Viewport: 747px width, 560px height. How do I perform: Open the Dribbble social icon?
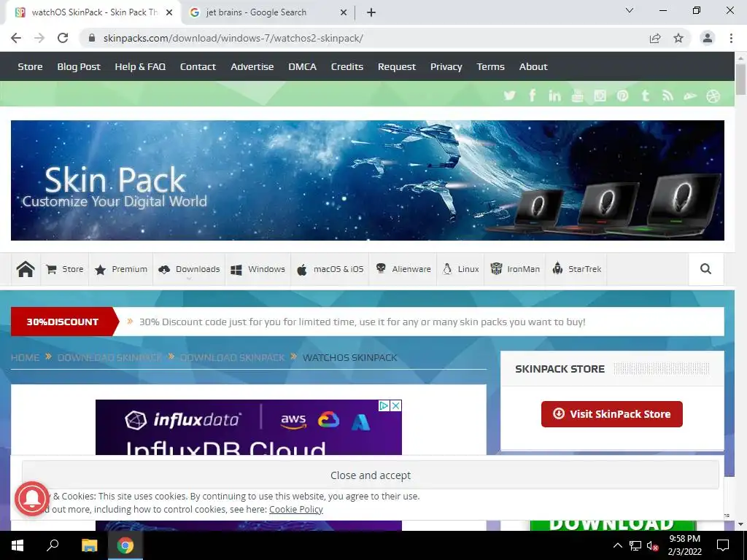point(713,96)
